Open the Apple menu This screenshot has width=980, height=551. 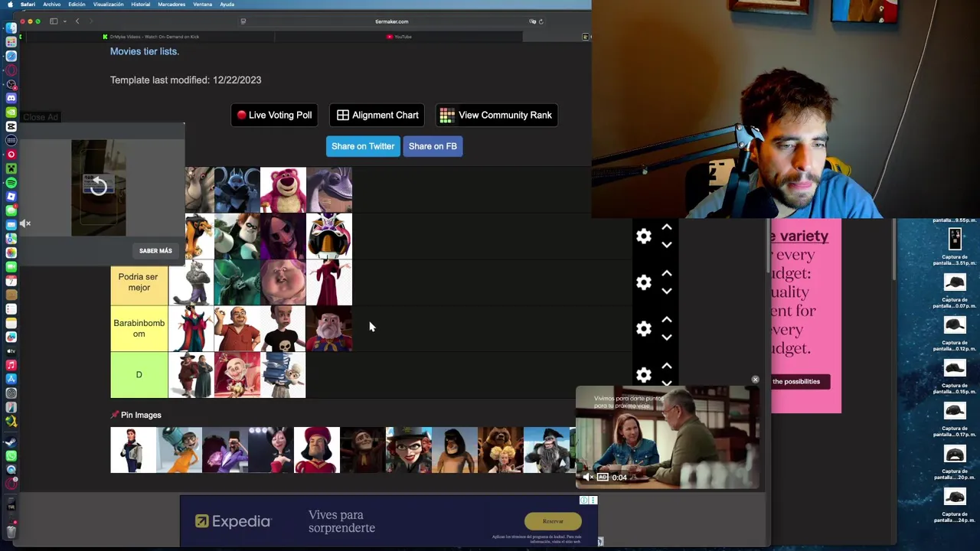tap(10, 5)
